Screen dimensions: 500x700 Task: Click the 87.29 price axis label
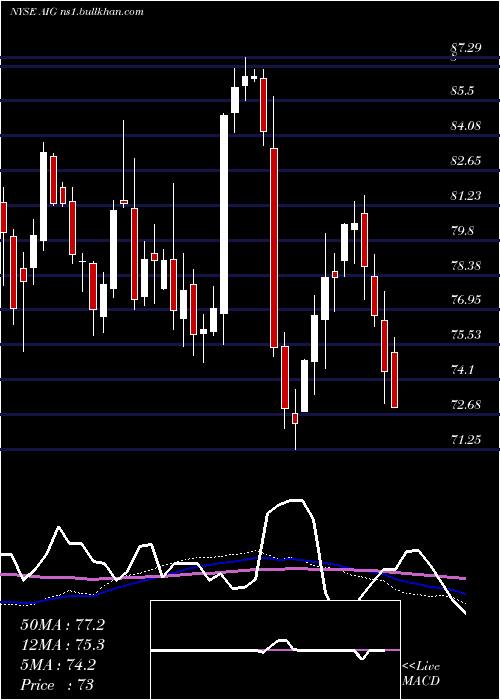pos(466,47)
